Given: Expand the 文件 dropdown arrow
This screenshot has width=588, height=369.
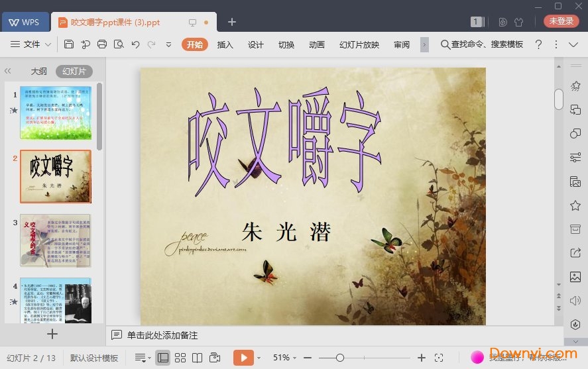Looking at the screenshot, I should [48, 44].
